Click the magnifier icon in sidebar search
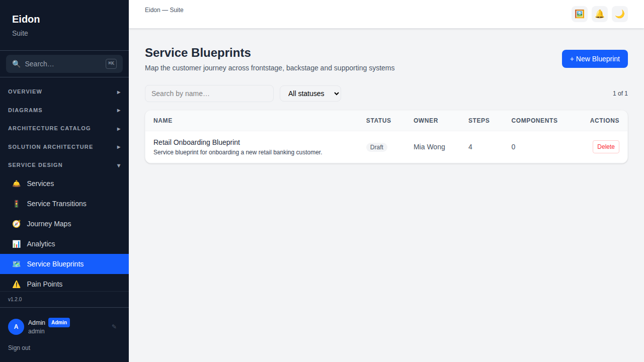This screenshot has height=362, width=644. [17, 64]
